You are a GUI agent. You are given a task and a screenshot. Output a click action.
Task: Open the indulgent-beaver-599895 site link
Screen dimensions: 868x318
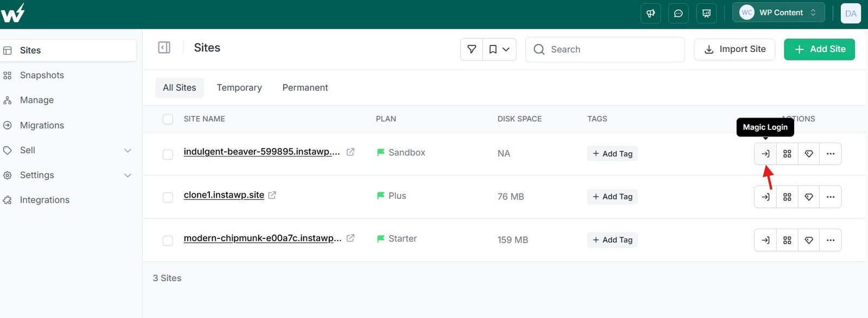261,152
